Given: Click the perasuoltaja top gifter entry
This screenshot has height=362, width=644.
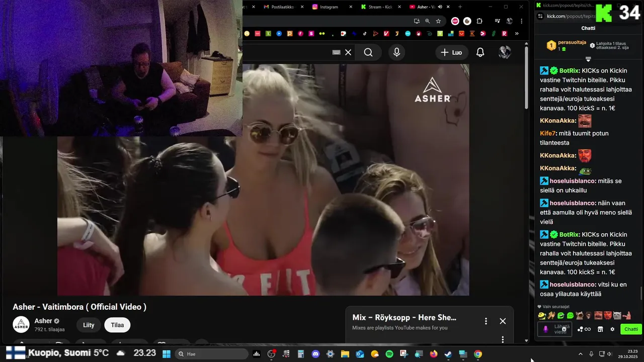Looking at the screenshot, I should coord(567,45).
